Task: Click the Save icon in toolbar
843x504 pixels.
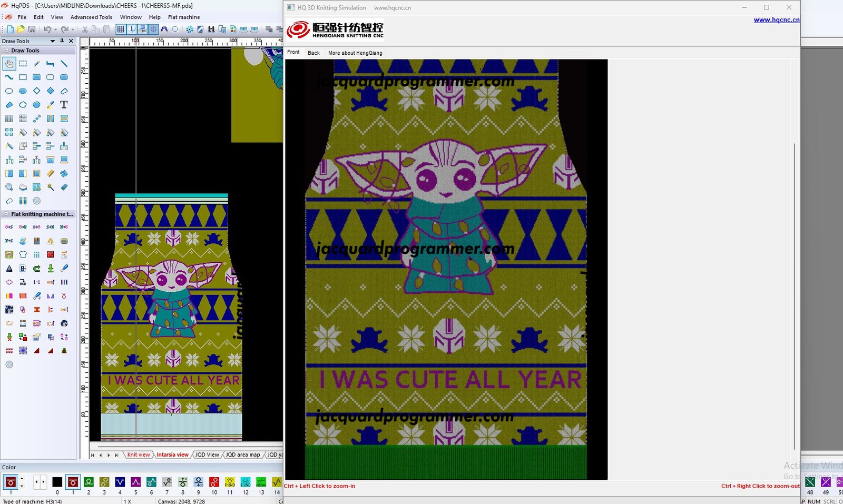Action: 32,29
